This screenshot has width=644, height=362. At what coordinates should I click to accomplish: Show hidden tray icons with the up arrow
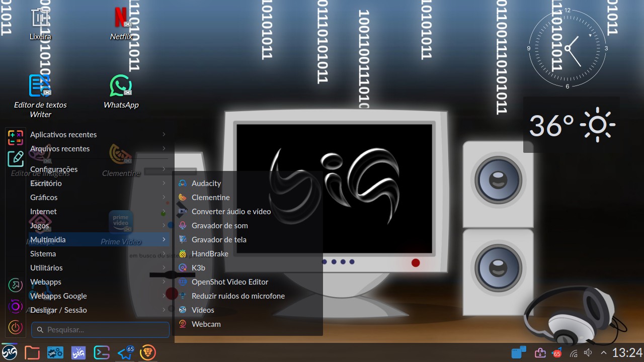(x=604, y=353)
